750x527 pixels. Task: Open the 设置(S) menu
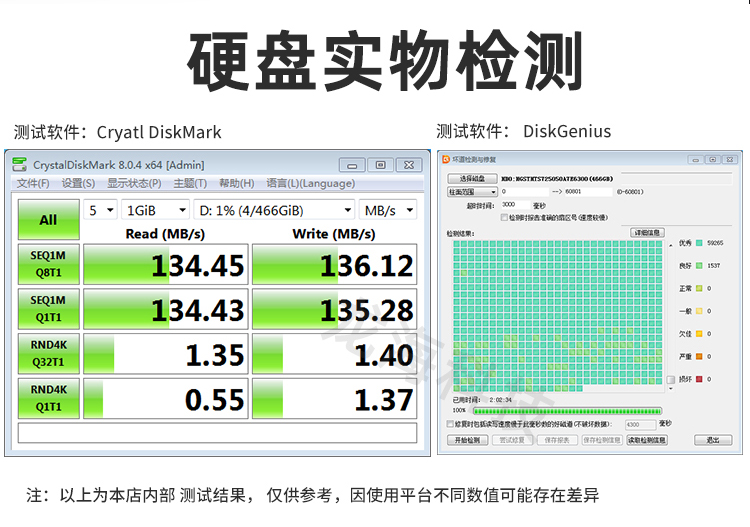78,183
